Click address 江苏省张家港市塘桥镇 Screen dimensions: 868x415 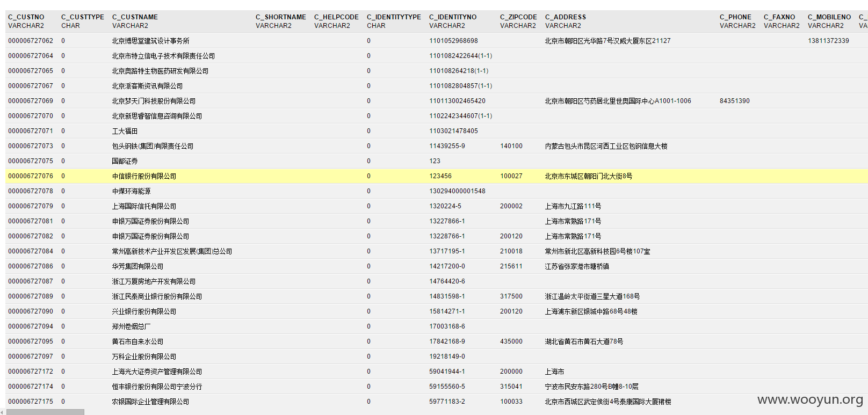[x=577, y=266]
